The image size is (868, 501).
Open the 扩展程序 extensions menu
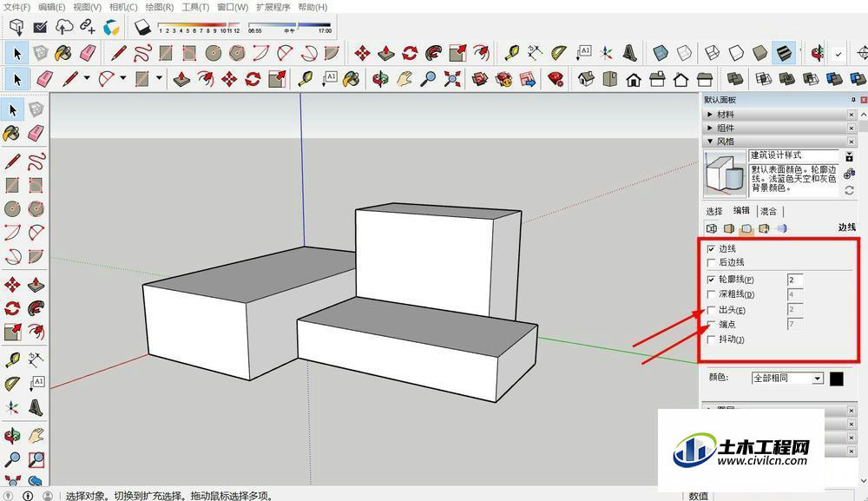click(x=273, y=7)
